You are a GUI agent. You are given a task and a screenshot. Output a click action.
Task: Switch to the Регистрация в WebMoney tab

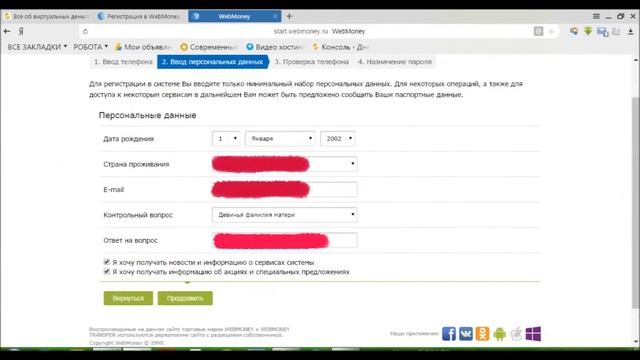point(140,16)
